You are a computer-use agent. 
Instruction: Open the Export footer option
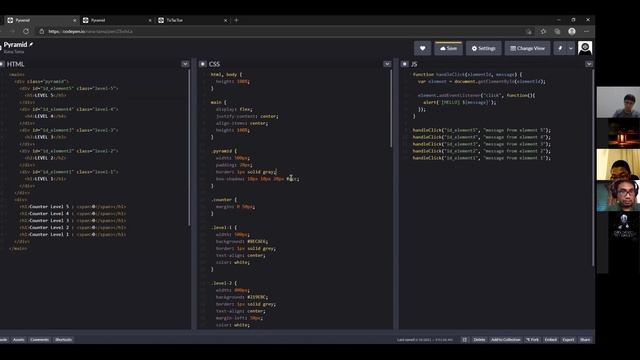coord(568,340)
